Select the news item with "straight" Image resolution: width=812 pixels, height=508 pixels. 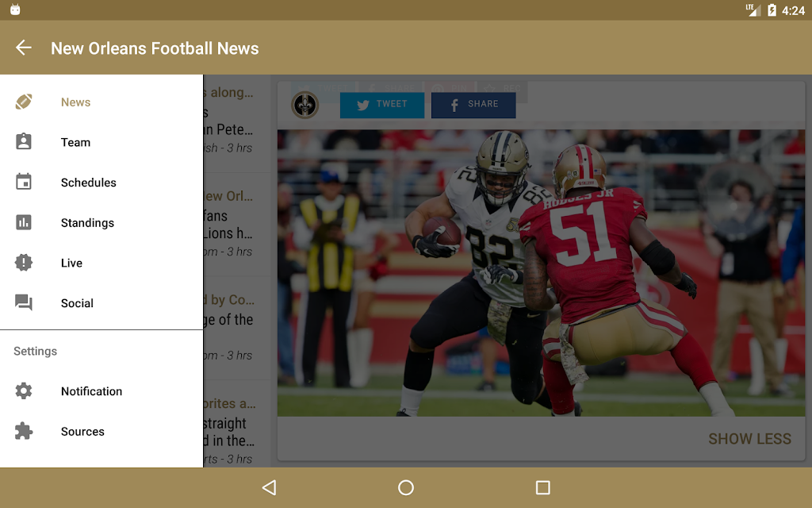point(237,424)
